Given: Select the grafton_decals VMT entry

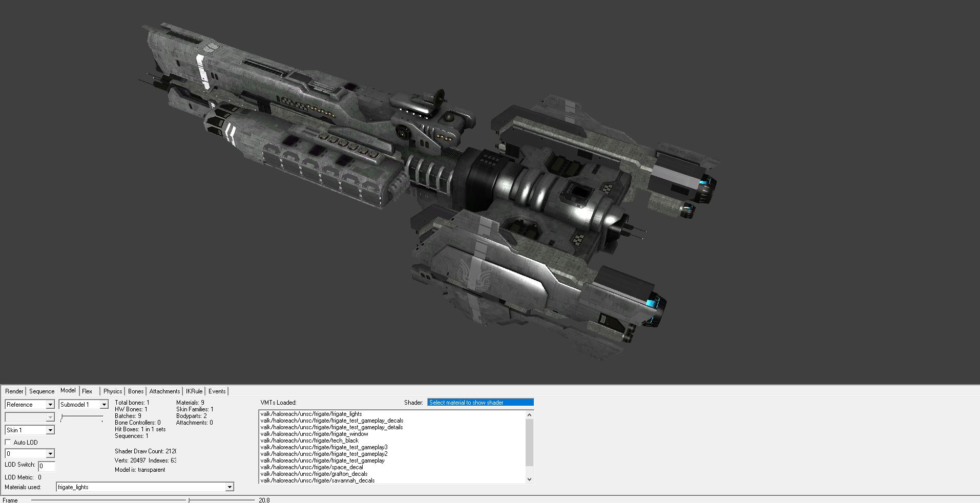Looking at the screenshot, I should point(314,474).
